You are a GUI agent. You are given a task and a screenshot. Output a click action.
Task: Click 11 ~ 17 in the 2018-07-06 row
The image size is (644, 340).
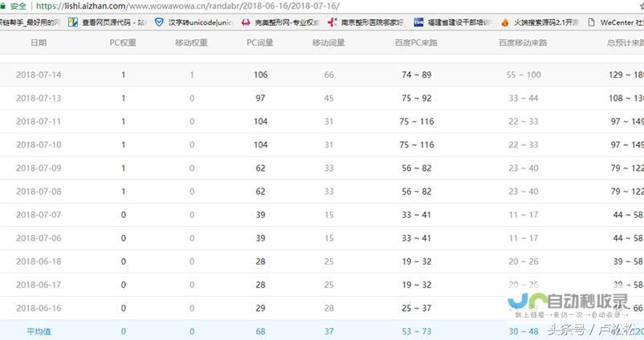click(x=524, y=238)
